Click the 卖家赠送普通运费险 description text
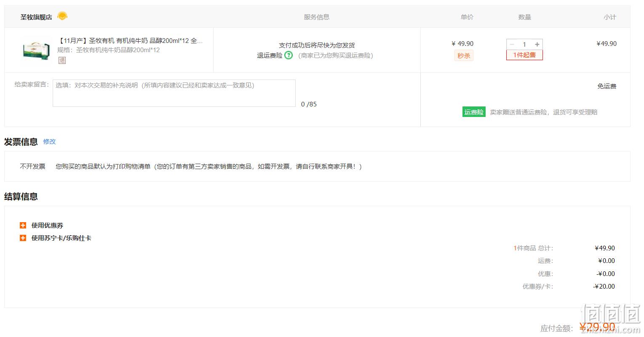Viewport: 644px width, 337px height. [x=543, y=112]
